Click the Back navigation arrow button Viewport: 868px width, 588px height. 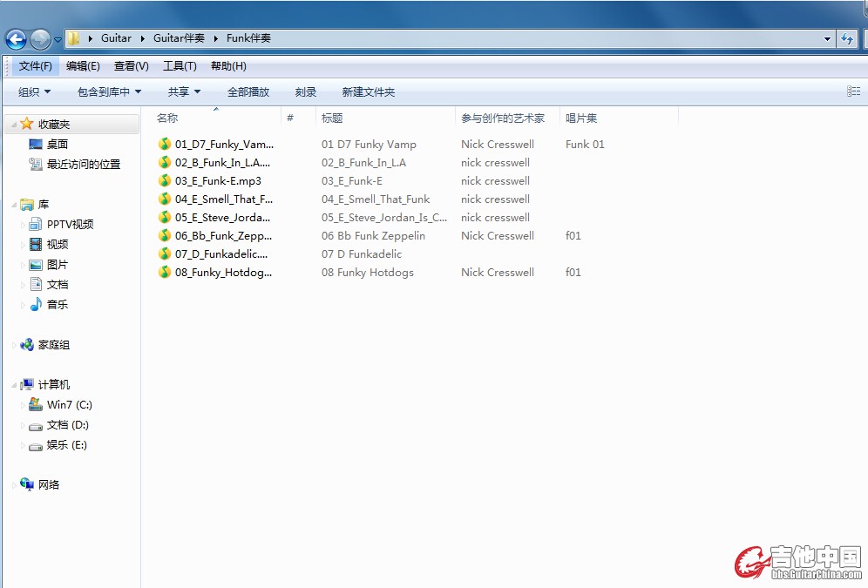click(16, 39)
